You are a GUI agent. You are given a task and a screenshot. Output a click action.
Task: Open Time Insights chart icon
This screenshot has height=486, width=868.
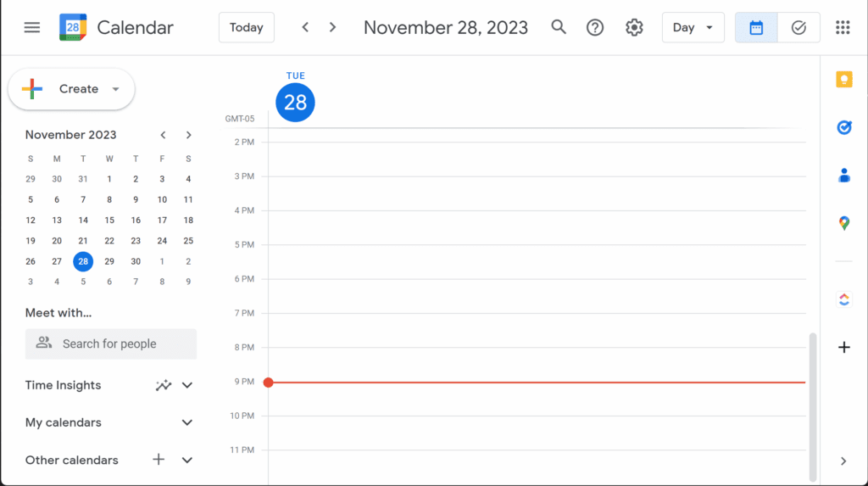pos(164,385)
